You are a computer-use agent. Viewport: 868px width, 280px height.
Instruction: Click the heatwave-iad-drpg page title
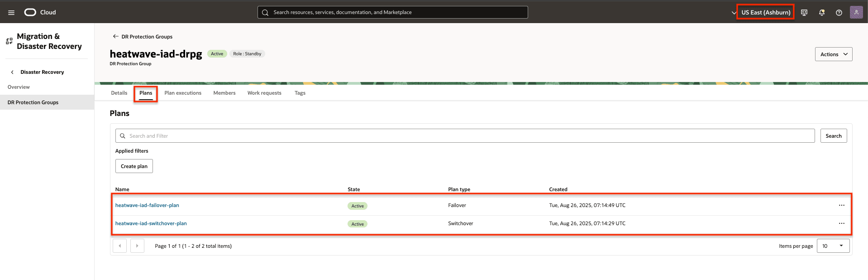[156, 54]
